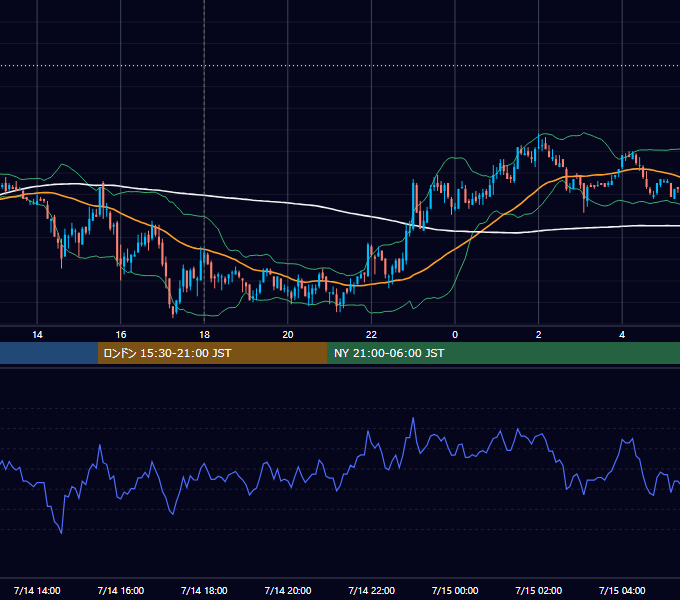Click the 16 hour axis label
The image size is (680, 600).
tap(121, 335)
